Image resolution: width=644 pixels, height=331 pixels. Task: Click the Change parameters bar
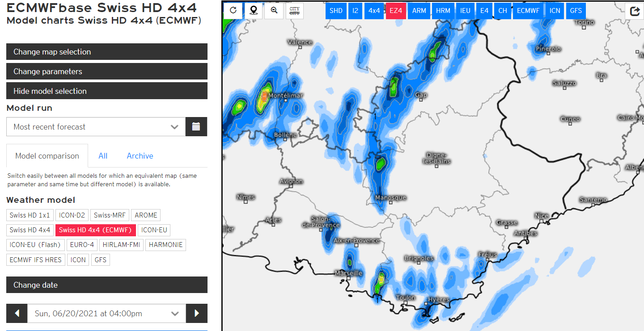(107, 71)
